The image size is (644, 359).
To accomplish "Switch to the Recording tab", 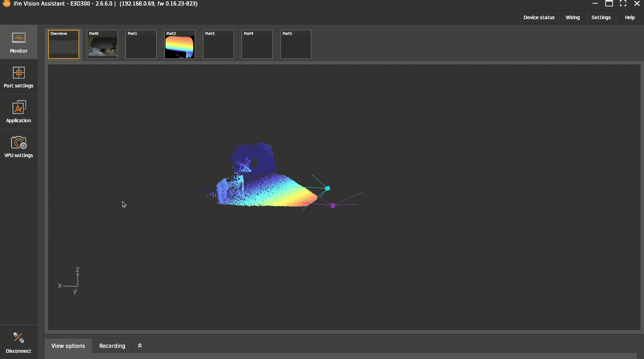I will point(112,346).
